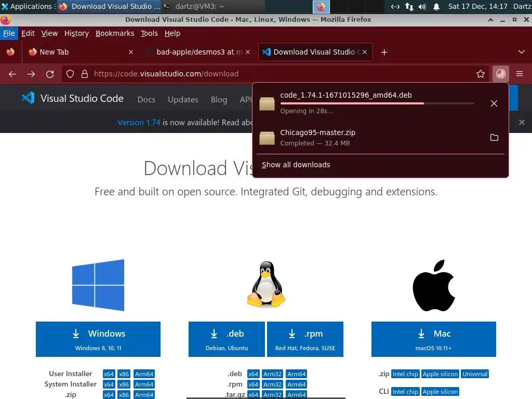The width and height of the screenshot is (532, 399).
Task: Open the Applications menu in the panel
Action: click(x=28, y=6)
